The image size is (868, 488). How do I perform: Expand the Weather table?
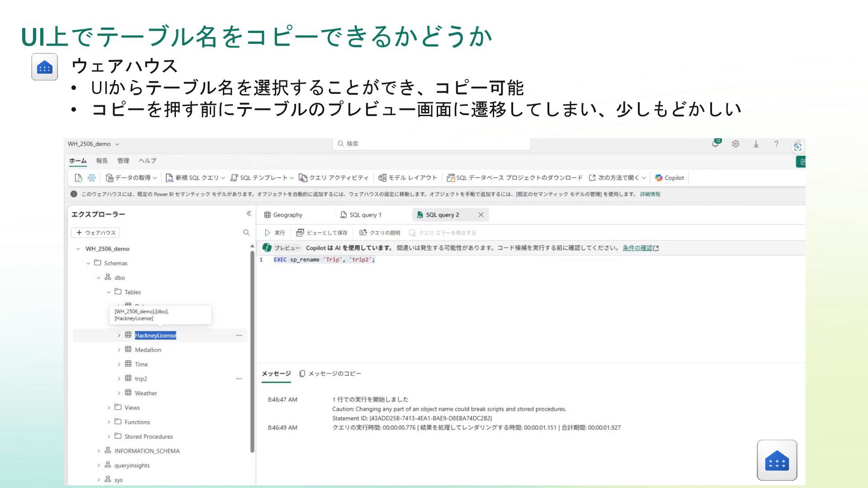point(119,393)
